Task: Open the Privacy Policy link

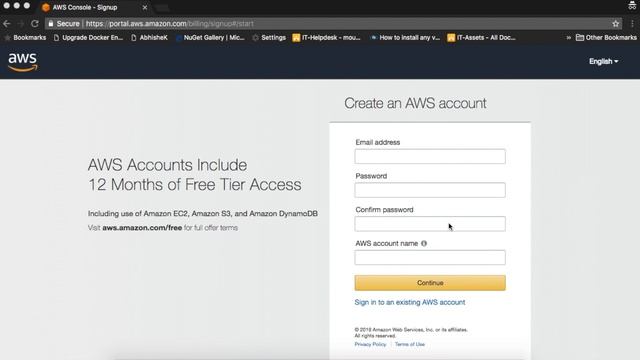Action: coord(370,344)
